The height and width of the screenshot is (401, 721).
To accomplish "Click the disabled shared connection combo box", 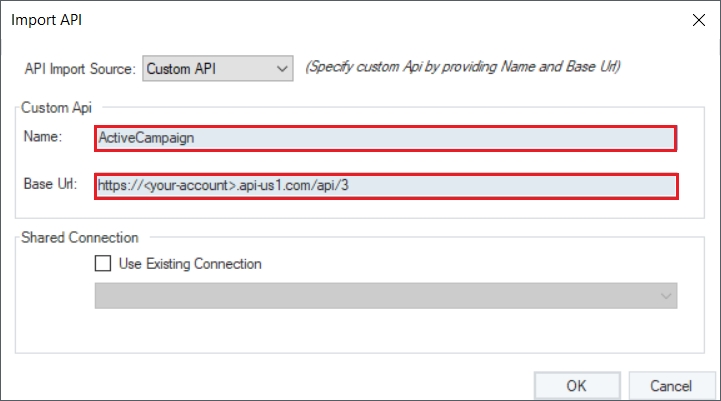I will point(385,296).
